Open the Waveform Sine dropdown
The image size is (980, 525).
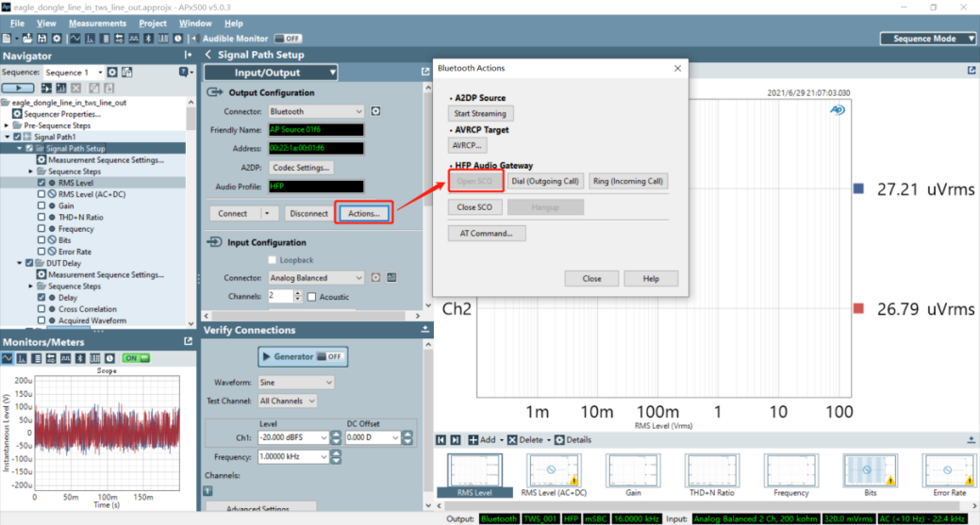tap(295, 382)
